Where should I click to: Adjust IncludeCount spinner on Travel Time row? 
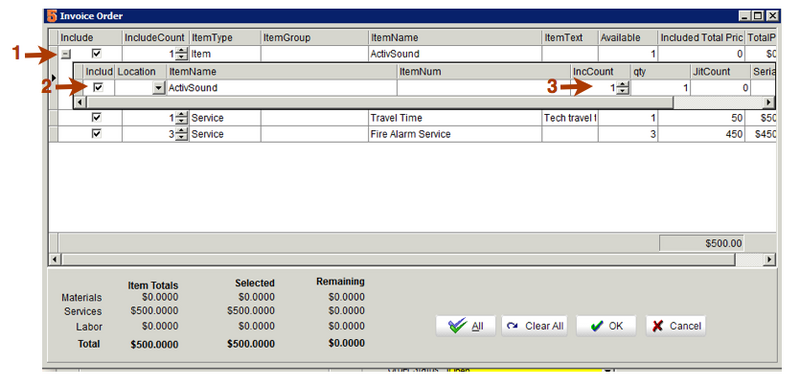pos(182,118)
